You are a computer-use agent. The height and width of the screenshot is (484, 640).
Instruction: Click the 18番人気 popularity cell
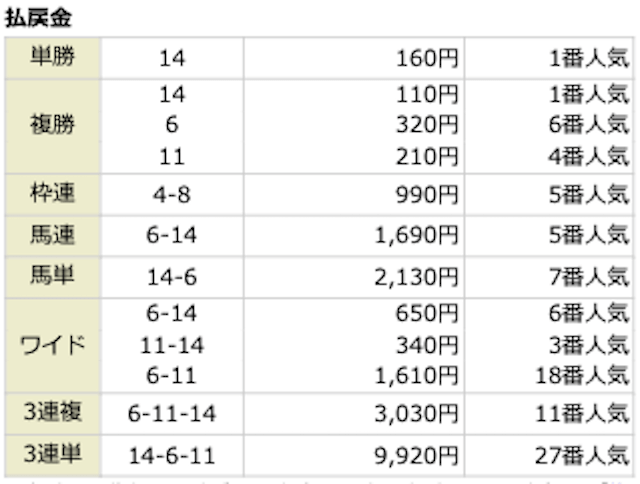(578, 375)
